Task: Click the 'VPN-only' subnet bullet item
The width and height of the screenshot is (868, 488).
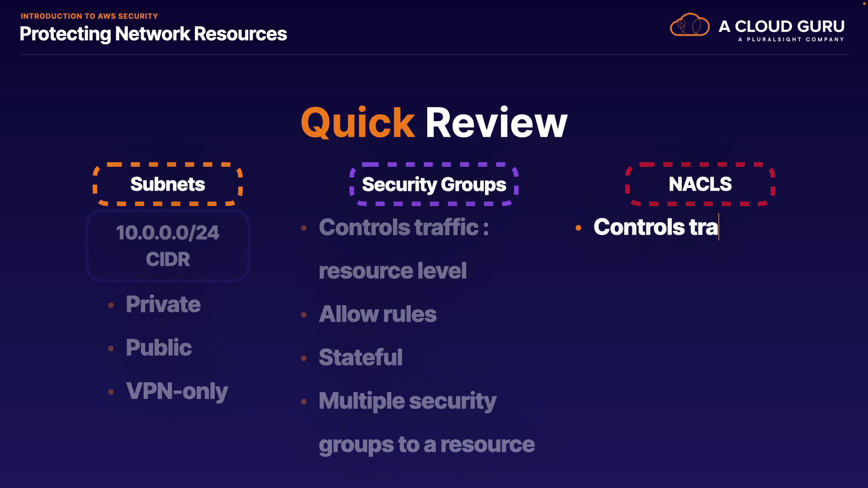Action: (x=177, y=391)
